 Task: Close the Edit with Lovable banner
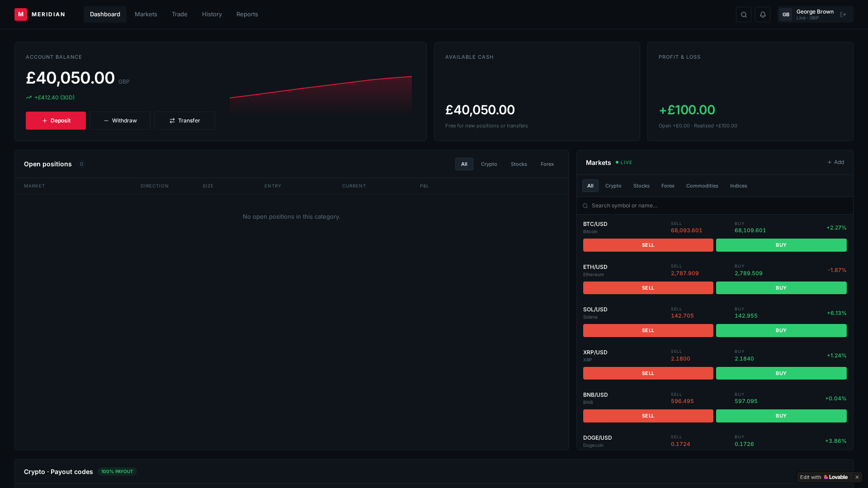pos(857,477)
